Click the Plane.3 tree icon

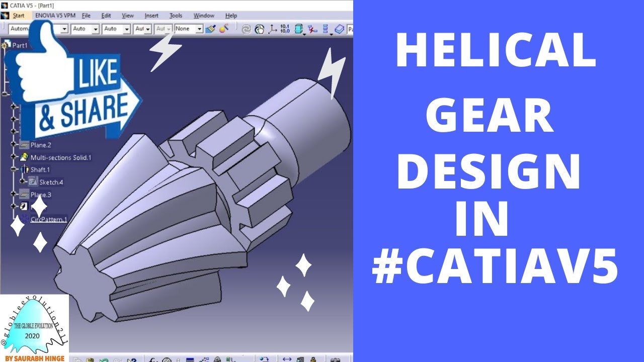point(24,194)
